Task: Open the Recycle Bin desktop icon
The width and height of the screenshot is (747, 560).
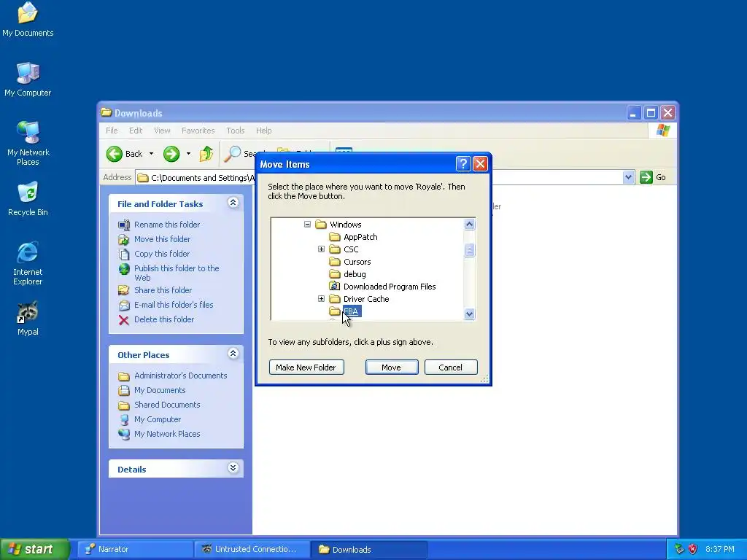Action: (x=28, y=199)
